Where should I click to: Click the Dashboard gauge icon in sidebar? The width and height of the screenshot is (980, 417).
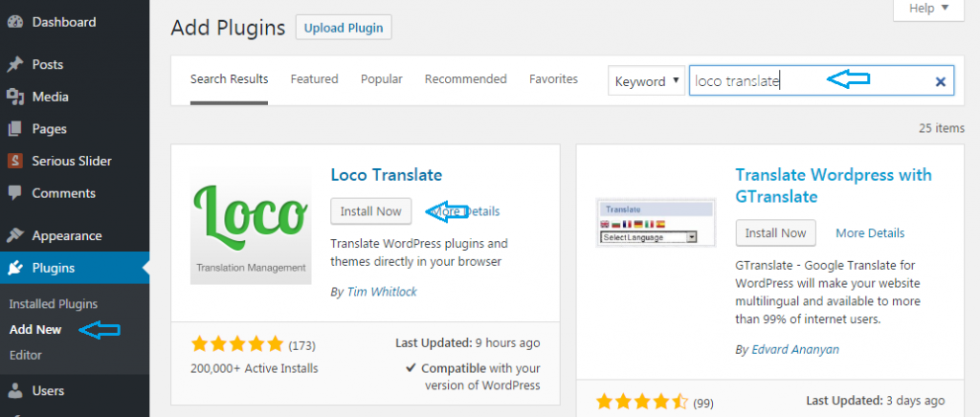(14, 22)
